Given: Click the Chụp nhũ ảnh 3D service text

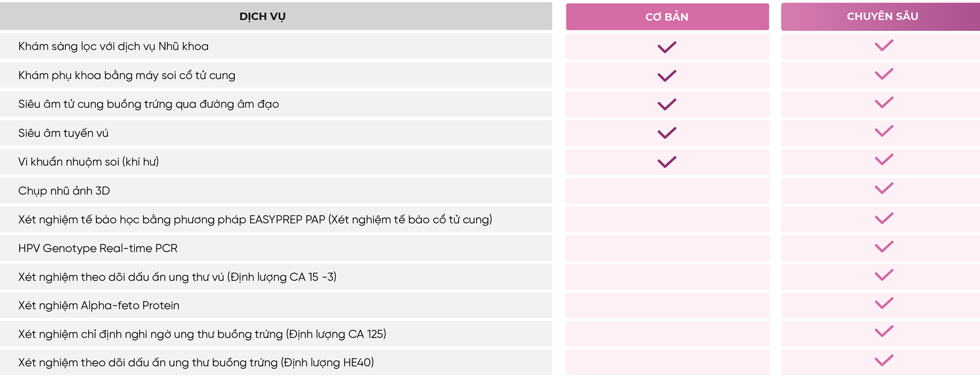Looking at the screenshot, I should point(64,191).
